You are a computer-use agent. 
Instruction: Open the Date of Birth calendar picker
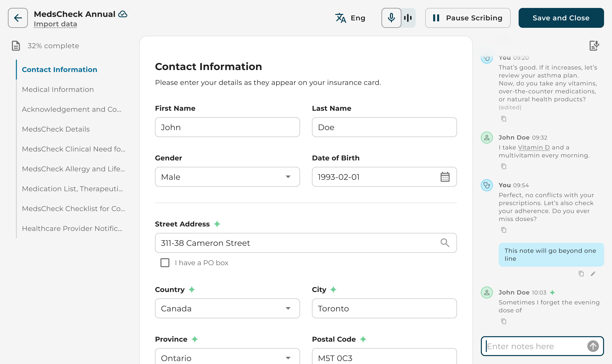coord(445,177)
